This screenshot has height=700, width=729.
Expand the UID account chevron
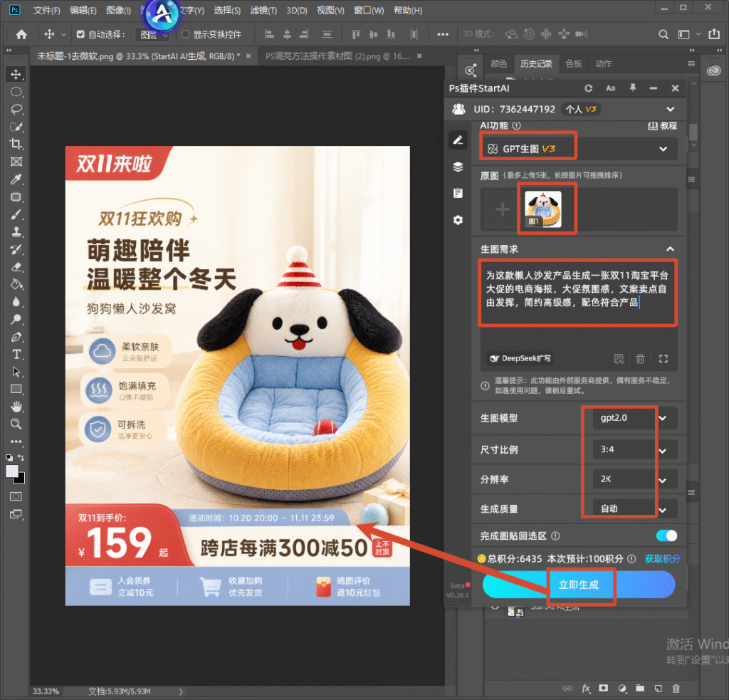point(670,109)
